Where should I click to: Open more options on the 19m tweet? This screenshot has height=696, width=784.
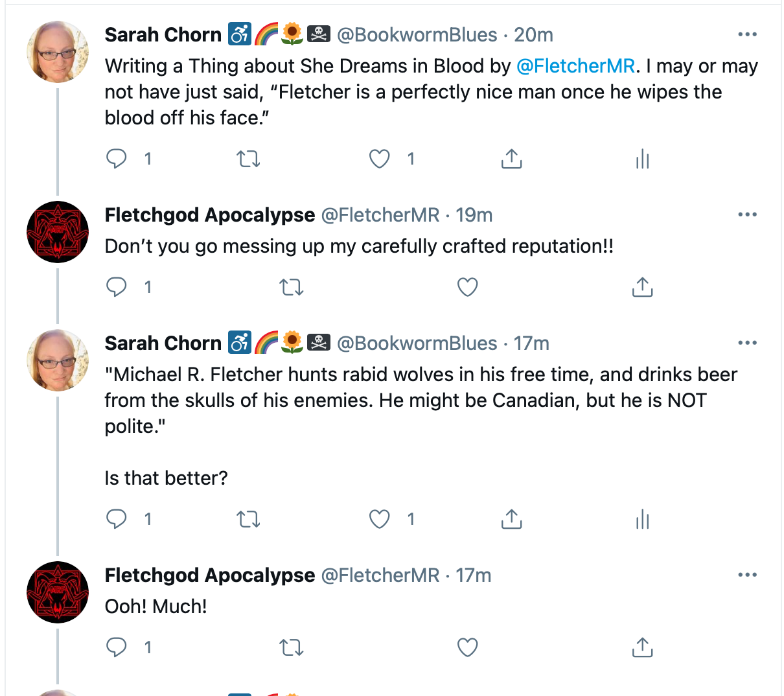point(747,215)
